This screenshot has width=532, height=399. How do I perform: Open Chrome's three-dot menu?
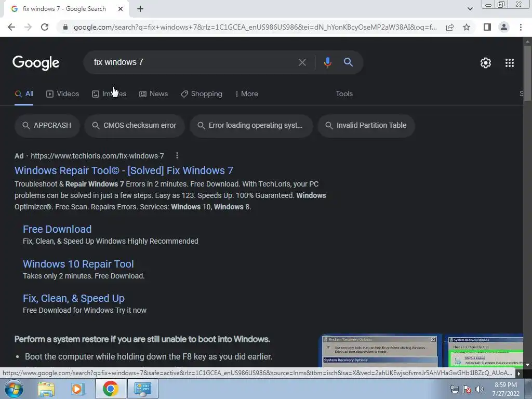521,27
